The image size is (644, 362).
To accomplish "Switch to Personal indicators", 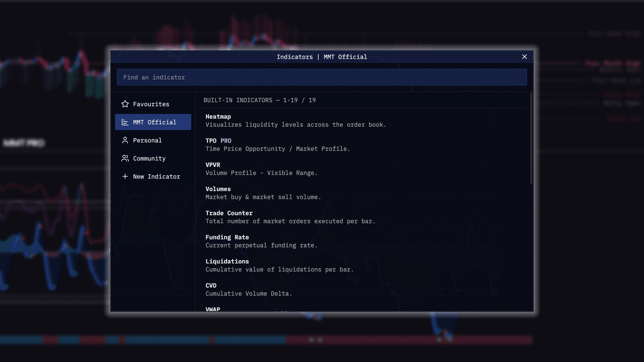I will tap(147, 140).
